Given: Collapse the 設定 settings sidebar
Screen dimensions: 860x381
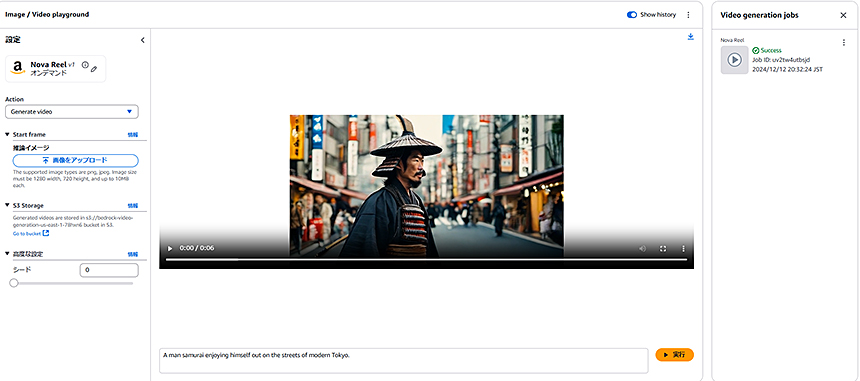Looking at the screenshot, I should [x=143, y=40].
